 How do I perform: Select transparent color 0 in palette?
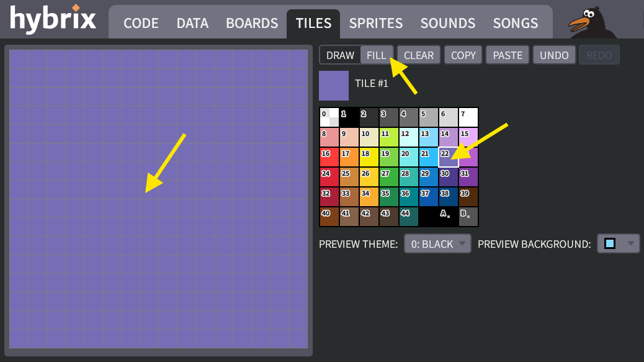329,117
